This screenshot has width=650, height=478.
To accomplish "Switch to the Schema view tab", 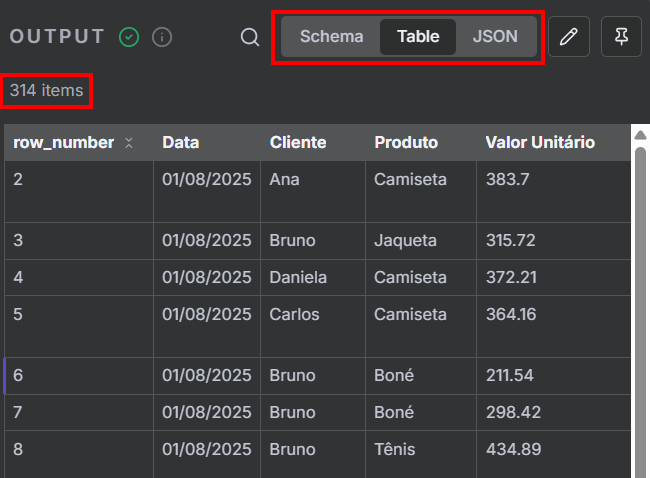I will [x=331, y=36].
